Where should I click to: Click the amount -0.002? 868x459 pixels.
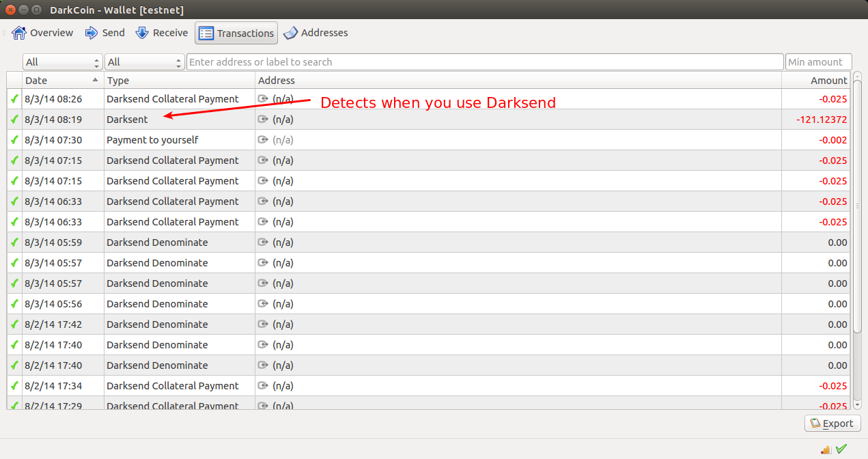[833, 140]
